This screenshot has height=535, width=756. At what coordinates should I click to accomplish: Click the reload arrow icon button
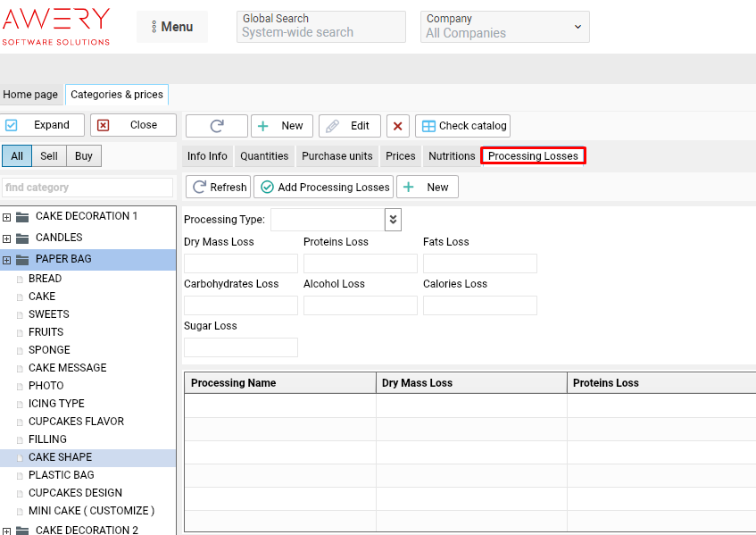tap(216, 126)
